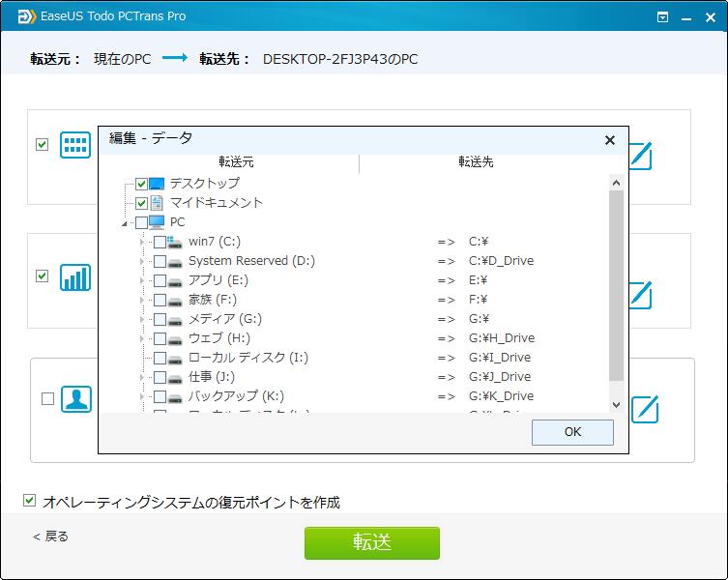
Task: Expand the メディア (G:) node
Action: pyautogui.click(x=142, y=319)
